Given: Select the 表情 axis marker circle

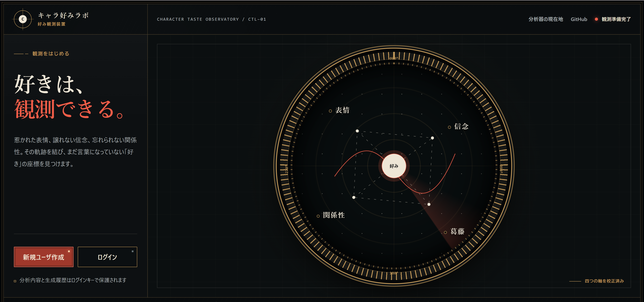Looking at the screenshot, I should point(330,111).
